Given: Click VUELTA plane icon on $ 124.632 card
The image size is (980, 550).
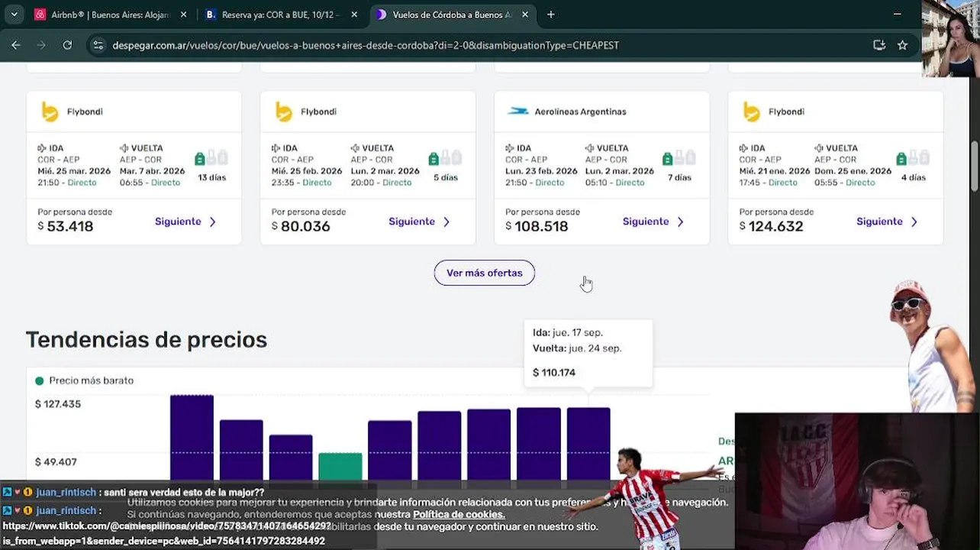Looking at the screenshot, I should coord(820,148).
